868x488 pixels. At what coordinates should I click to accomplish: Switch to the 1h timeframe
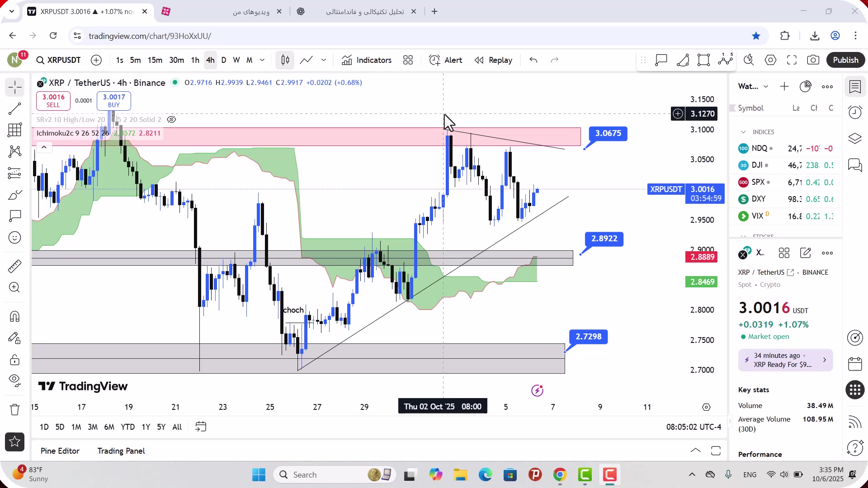pos(195,60)
